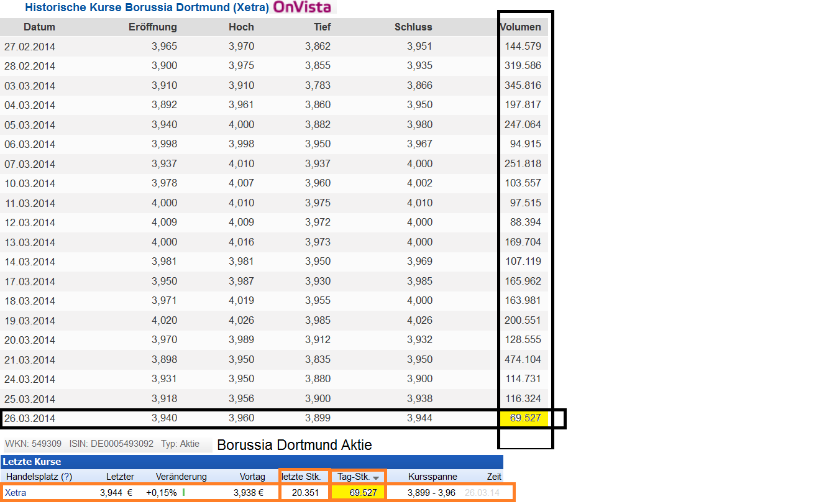Click the date 26.03.2014
Screen dimensions: 819x504
coord(30,418)
